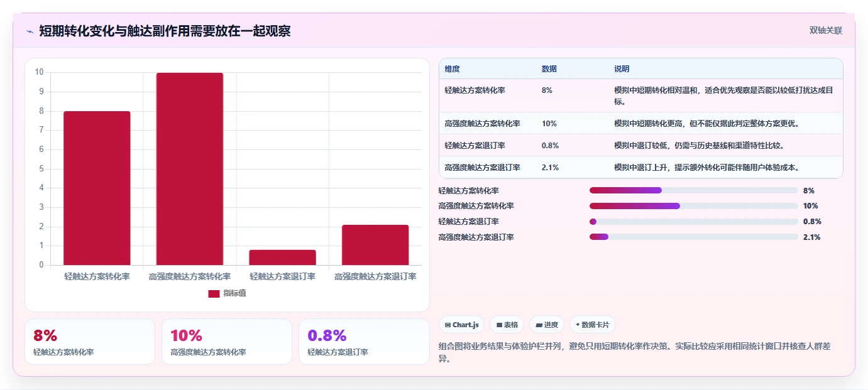Click the progress bar for 高强度触达方案转化率
The image size is (868, 390).
(693, 206)
